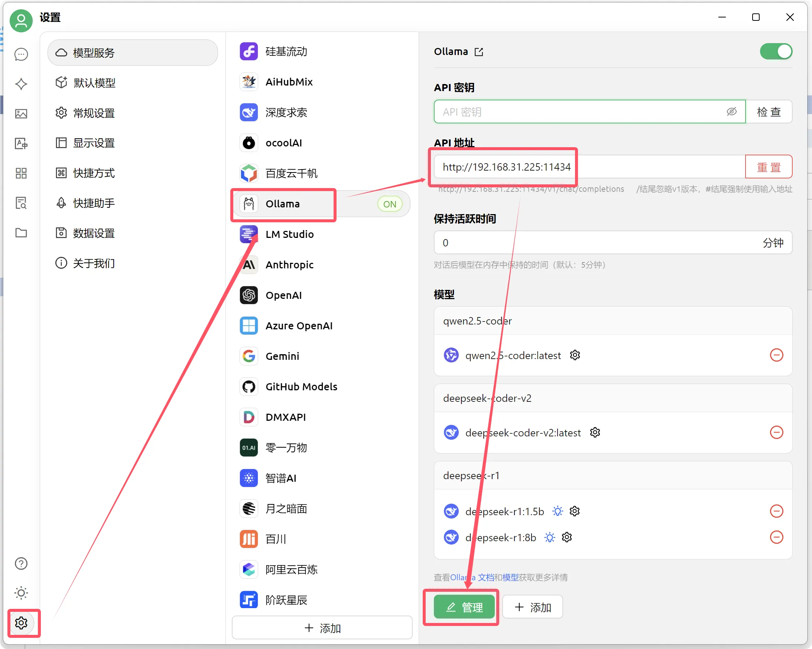Toggle the ON switch next to Ollama

[x=389, y=204]
